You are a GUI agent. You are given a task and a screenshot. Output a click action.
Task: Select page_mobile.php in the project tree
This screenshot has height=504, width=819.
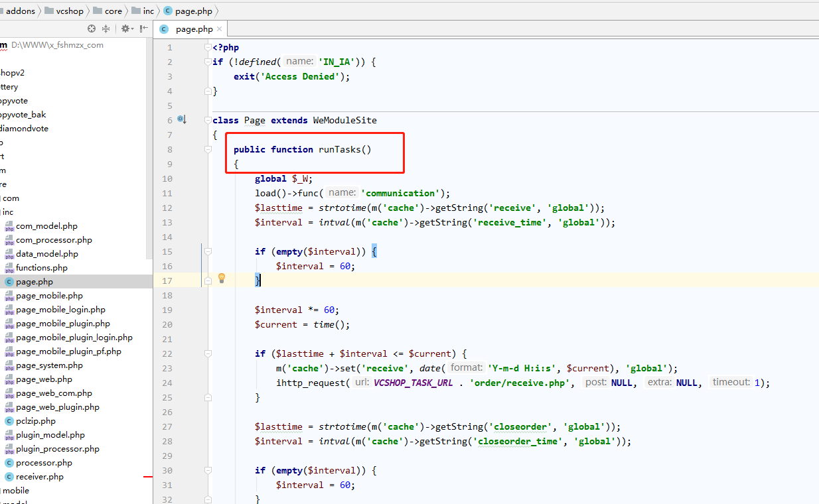click(49, 296)
